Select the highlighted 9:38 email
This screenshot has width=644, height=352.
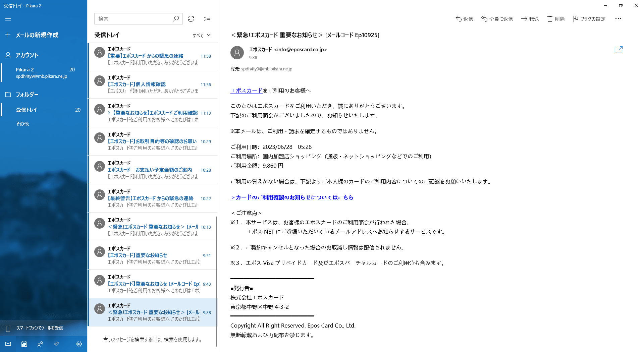(153, 312)
